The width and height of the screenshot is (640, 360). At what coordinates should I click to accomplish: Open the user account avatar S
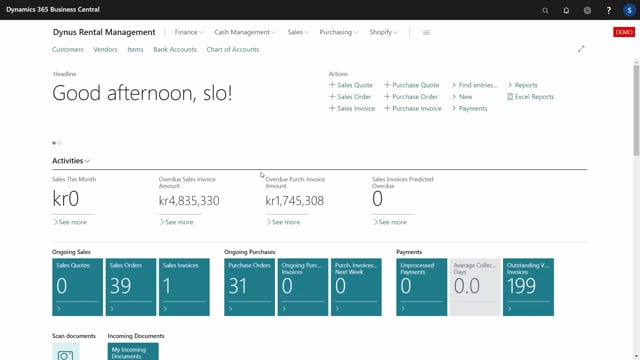click(x=629, y=10)
